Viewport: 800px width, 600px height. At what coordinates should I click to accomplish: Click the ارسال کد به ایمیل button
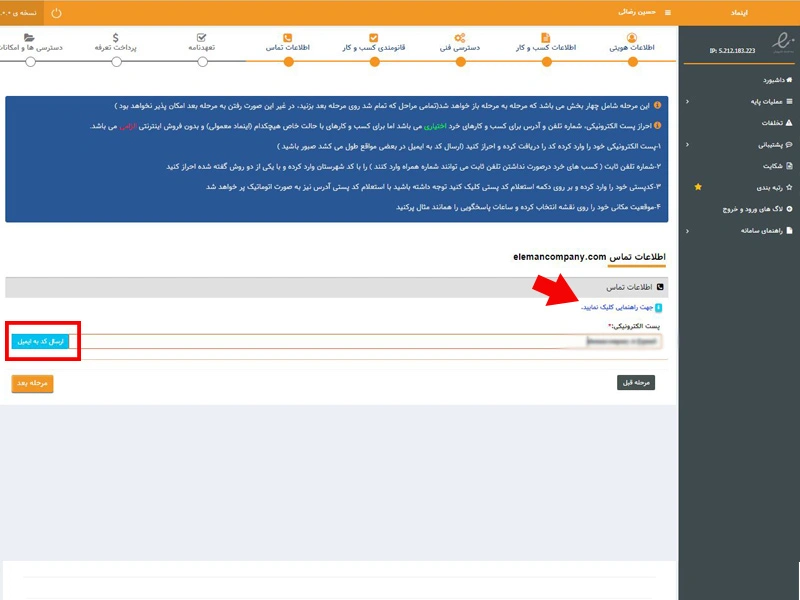click(x=40, y=341)
